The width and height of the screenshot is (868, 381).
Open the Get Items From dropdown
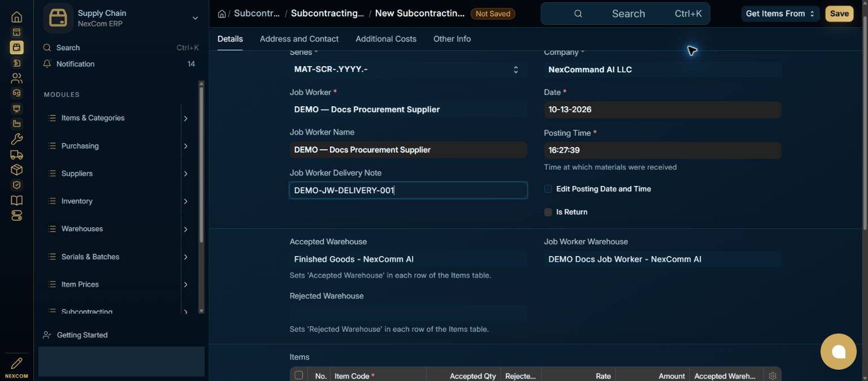click(x=780, y=14)
